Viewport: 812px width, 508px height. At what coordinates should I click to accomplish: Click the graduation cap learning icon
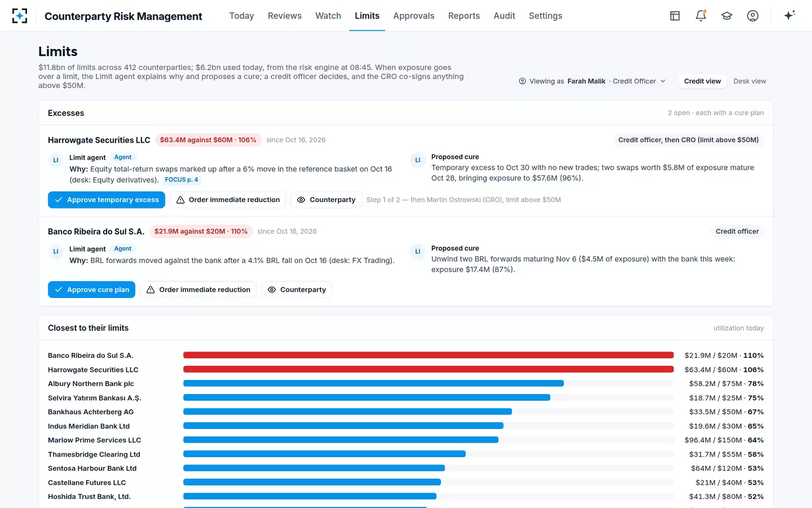click(727, 16)
